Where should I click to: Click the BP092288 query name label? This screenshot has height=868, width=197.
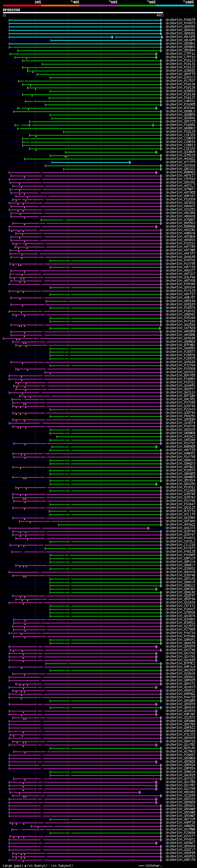coord(11,10)
